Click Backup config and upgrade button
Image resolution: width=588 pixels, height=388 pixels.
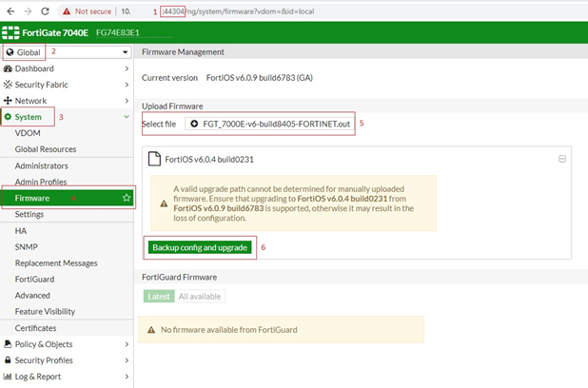200,247
